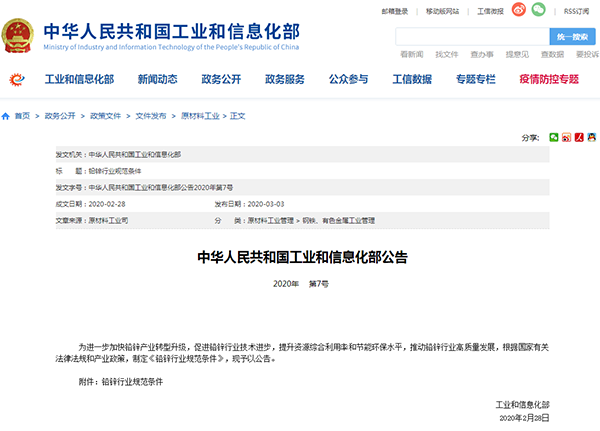Click the blue share icon on the right
Screen dimensions: 600x431
tap(593, 135)
